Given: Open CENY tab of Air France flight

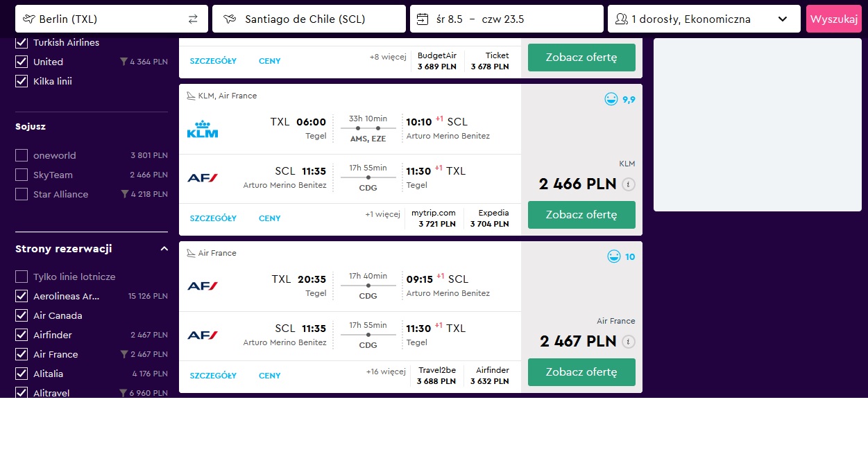Looking at the screenshot, I should pos(270,376).
